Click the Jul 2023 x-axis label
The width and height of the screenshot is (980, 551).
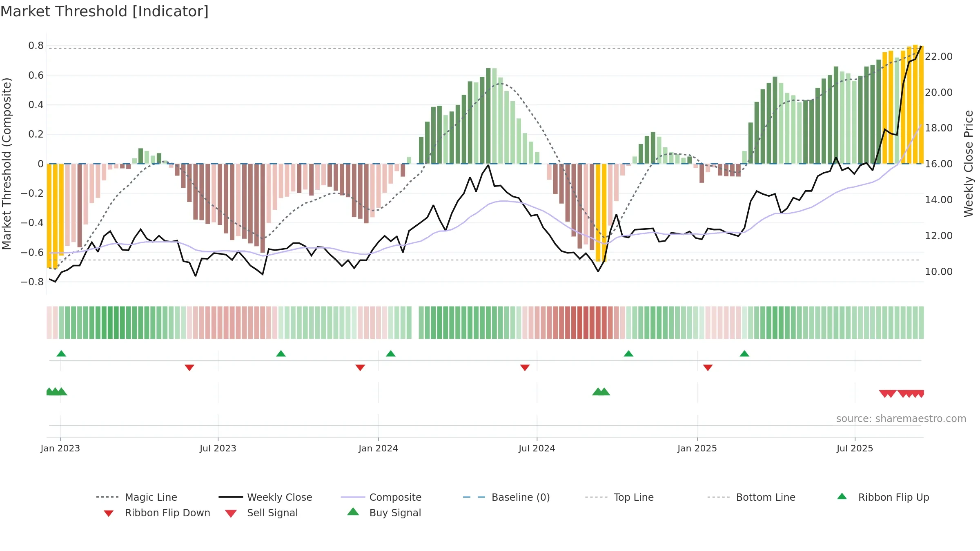218,448
